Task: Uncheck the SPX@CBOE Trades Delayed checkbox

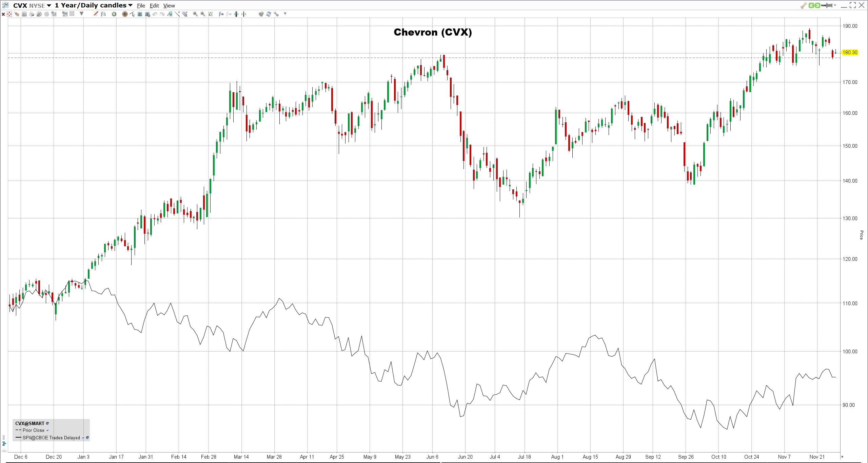Action: (x=83, y=438)
